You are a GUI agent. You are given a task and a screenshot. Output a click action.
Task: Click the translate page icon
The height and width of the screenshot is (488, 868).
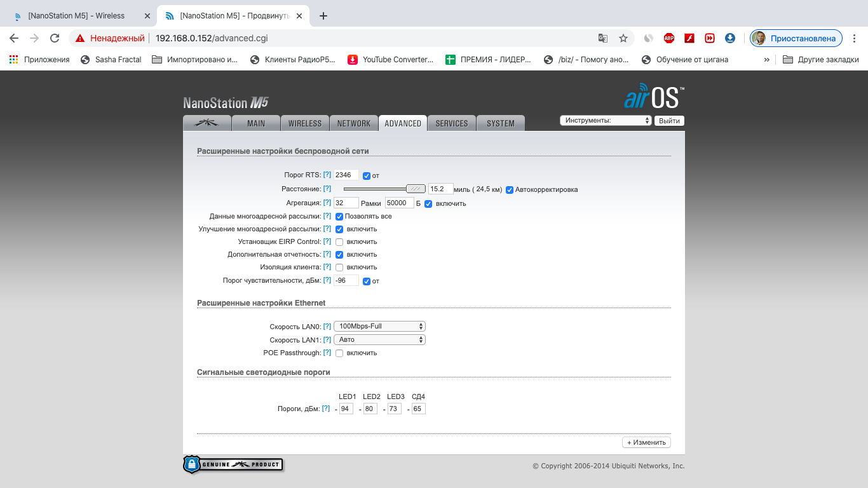603,38
